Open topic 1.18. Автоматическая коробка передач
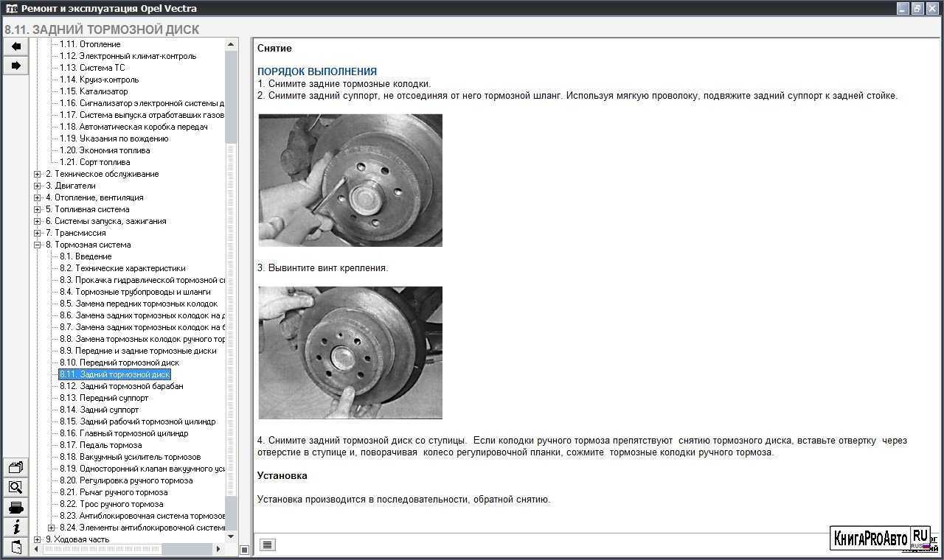The width and height of the screenshot is (944, 560). pos(134,127)
